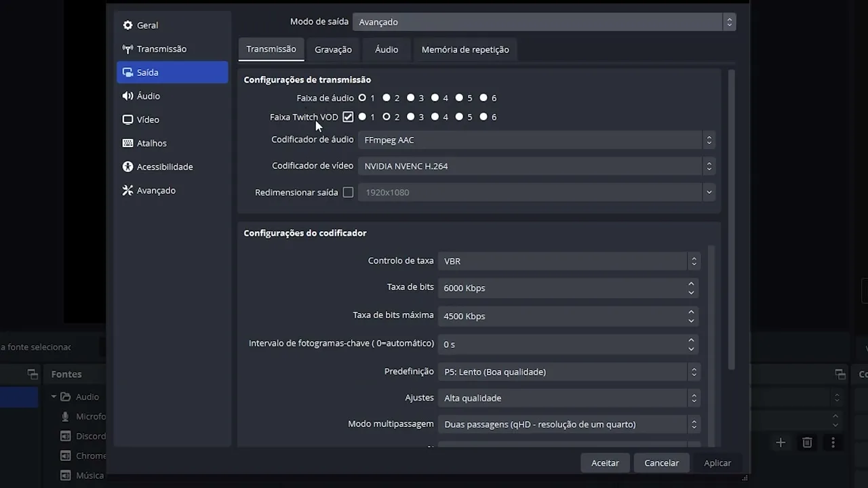The width and height of the screenshot is (868, 488).
Task: Enable the Redimensionar saída checkbox
Action: click(348, 192)
